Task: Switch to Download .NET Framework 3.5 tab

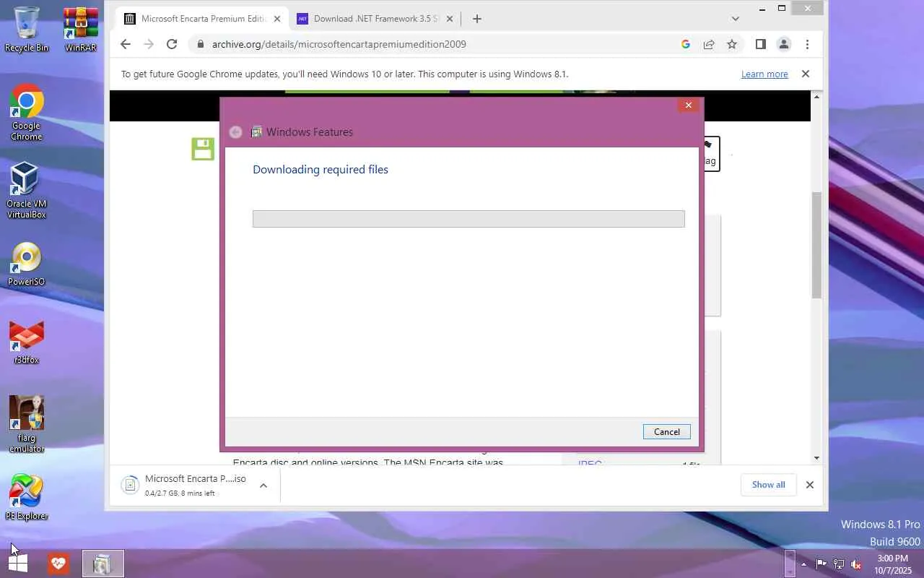Action: (x=375, y=19)
